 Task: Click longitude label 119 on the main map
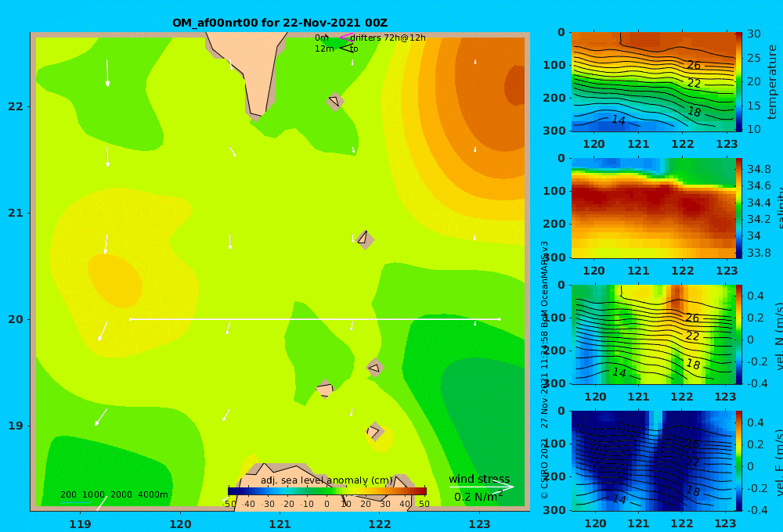80,524
